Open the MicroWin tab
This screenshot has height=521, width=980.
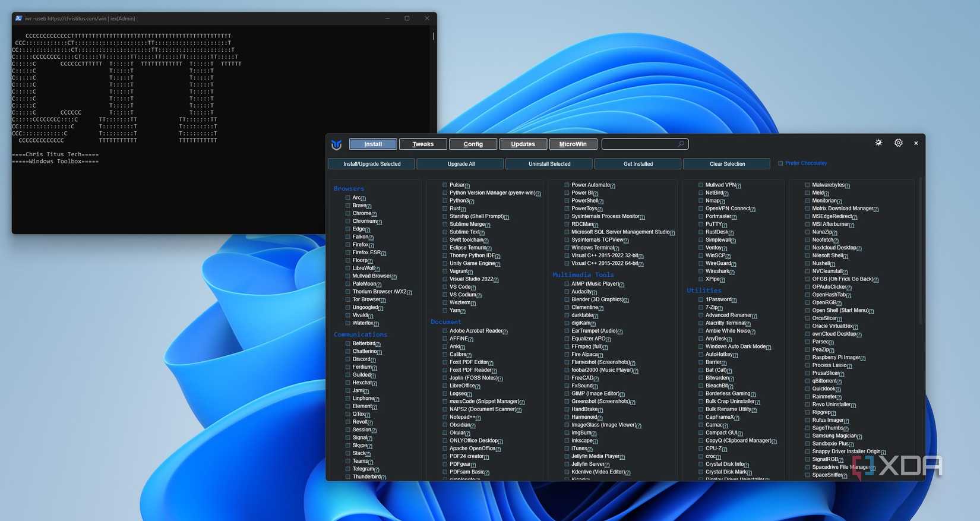click(x=573, y=144)
